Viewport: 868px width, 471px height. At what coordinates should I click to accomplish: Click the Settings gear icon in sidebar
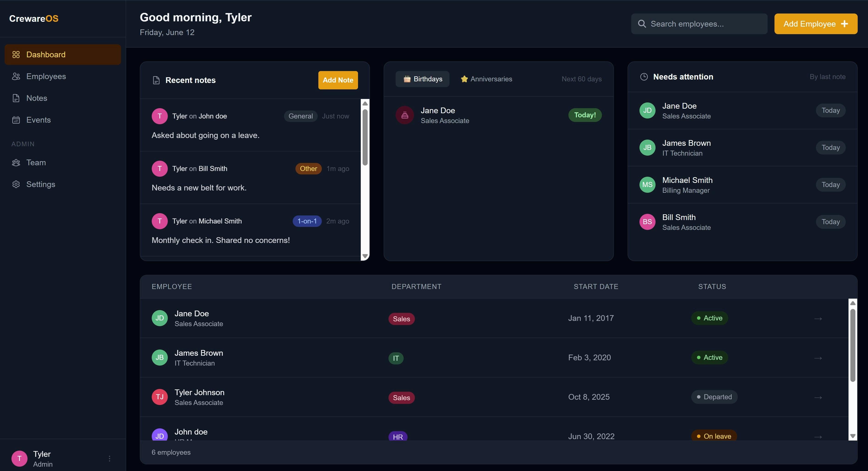[16, 184]
